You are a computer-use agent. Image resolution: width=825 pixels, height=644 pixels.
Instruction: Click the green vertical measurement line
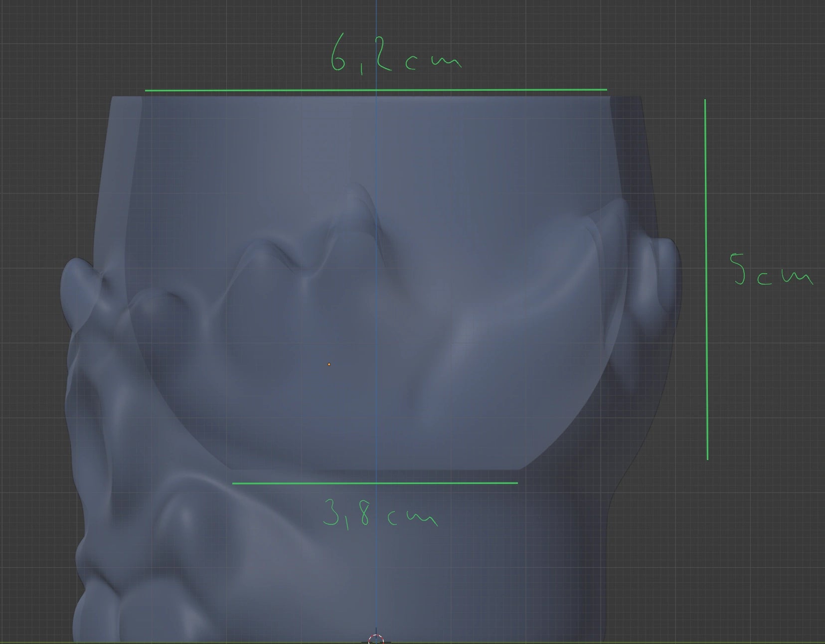pos(706,279)
